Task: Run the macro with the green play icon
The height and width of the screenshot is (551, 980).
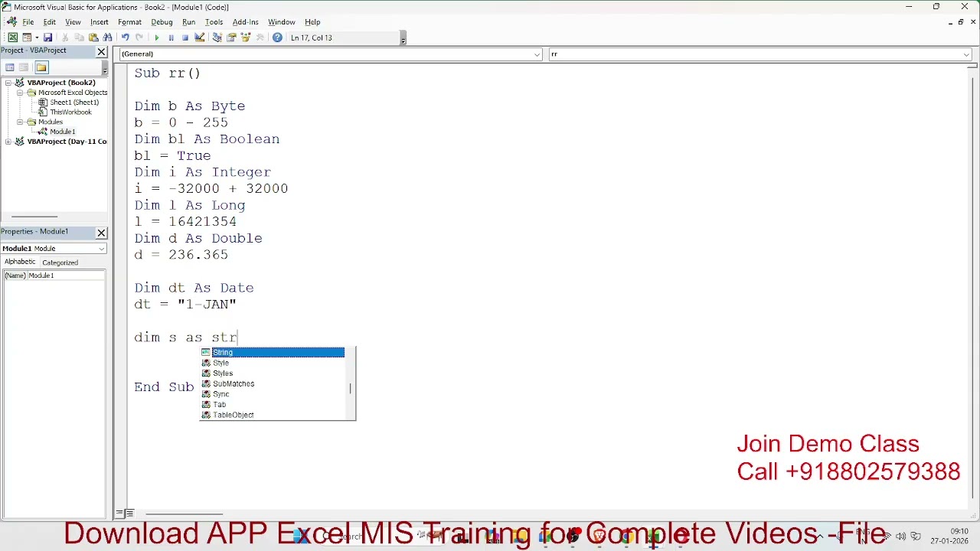Action: click(157, 37)
